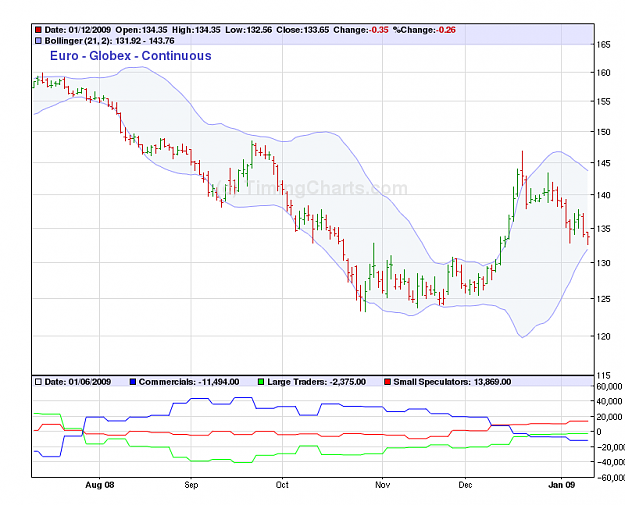Click the 150 price axis label
This screenshot has height=505, width=625.
[603, 132]
